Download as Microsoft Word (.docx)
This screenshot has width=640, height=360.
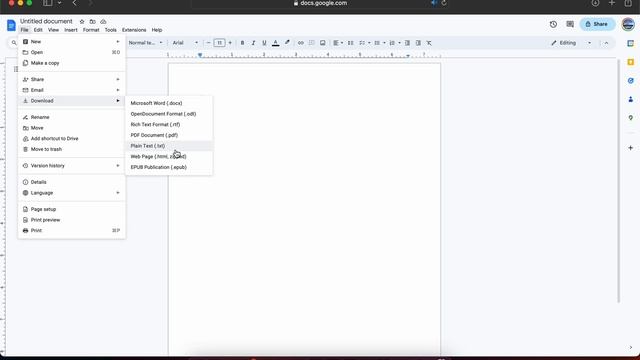click(169, 103)
